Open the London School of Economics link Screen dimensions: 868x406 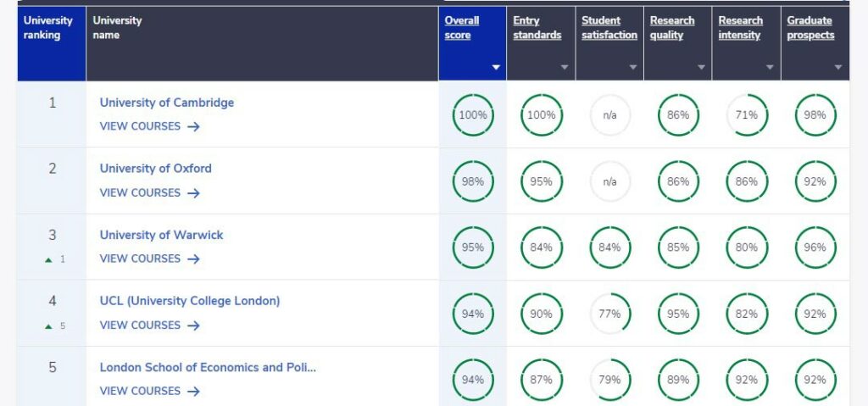208,367
